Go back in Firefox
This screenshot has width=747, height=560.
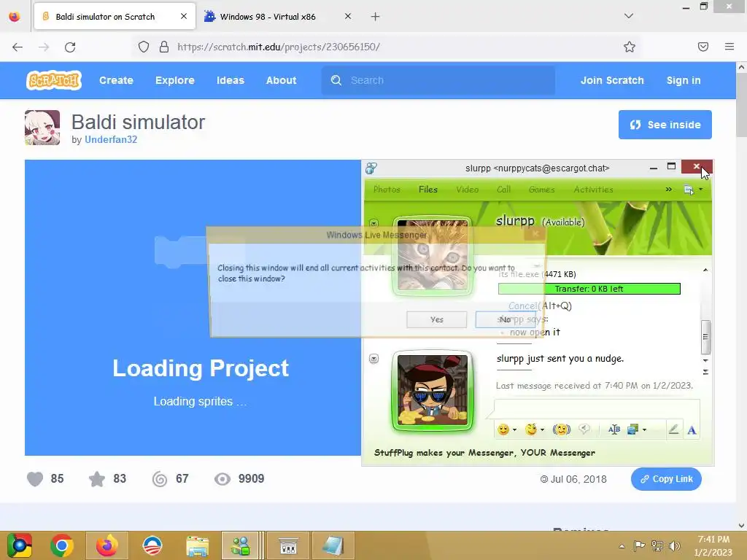click(18, 47)
